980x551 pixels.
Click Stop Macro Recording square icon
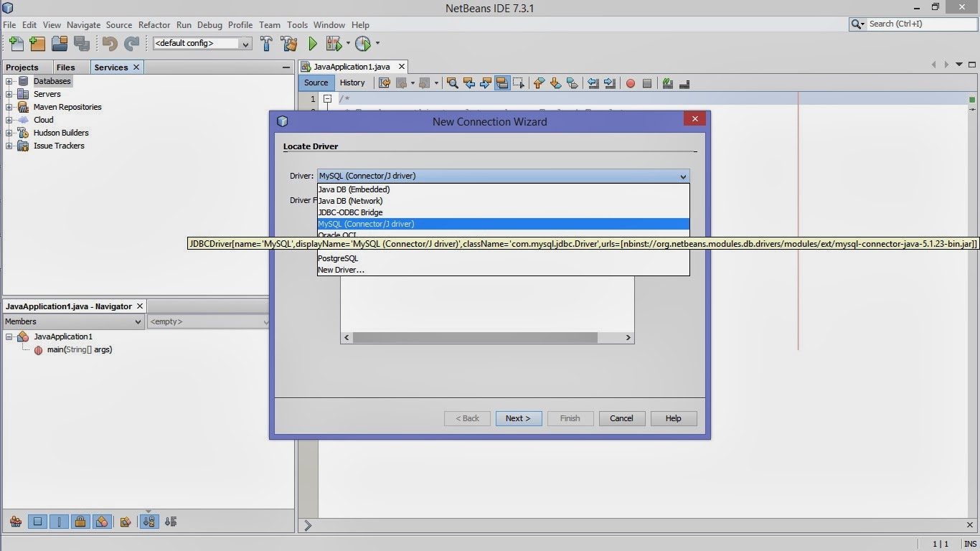tap(647, 83)
